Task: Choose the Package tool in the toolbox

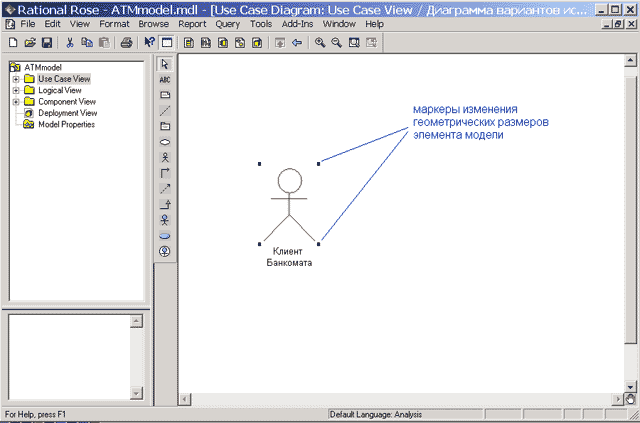Action: click(x=165, y=126)
